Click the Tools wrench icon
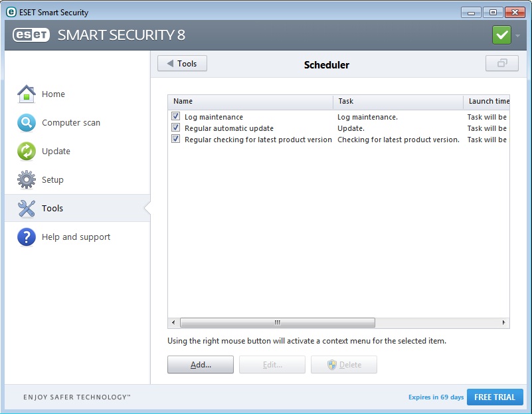Viewport: 532px width, 414px height. point(27,208)
